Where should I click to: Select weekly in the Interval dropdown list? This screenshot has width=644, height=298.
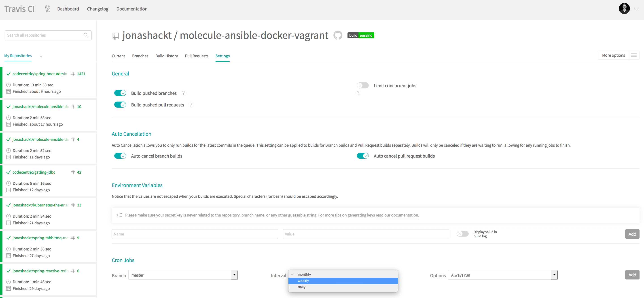point(343,281)
